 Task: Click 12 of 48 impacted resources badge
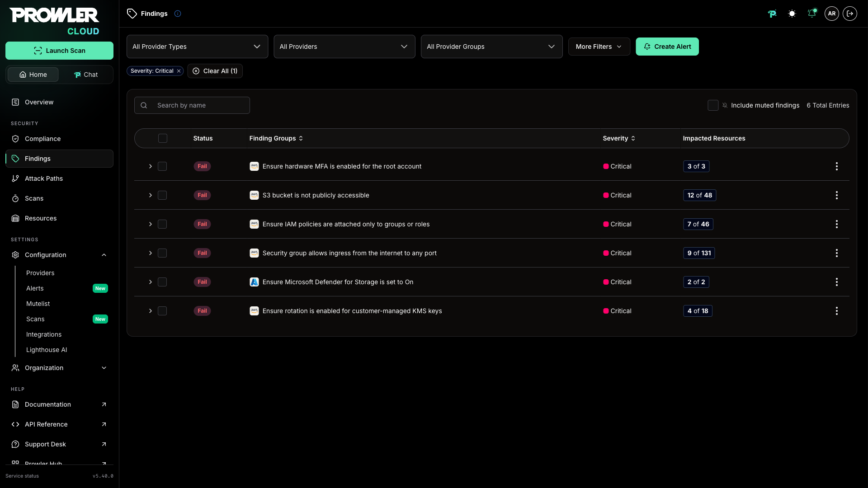pyautogui.click(x=699, y=195)
